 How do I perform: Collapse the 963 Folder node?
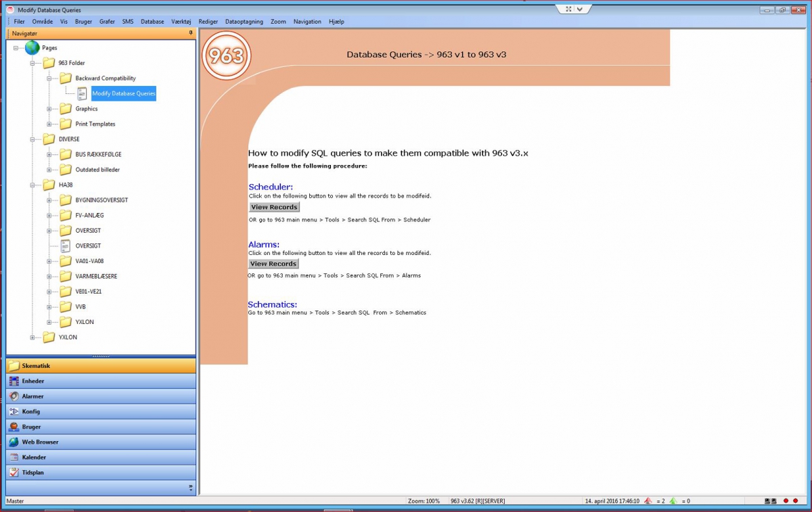[x=32, y=63]
